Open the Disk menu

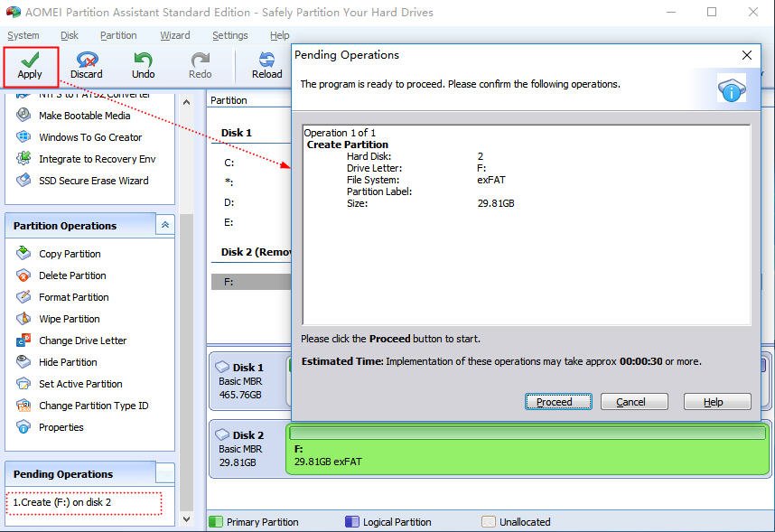[70, 35]
